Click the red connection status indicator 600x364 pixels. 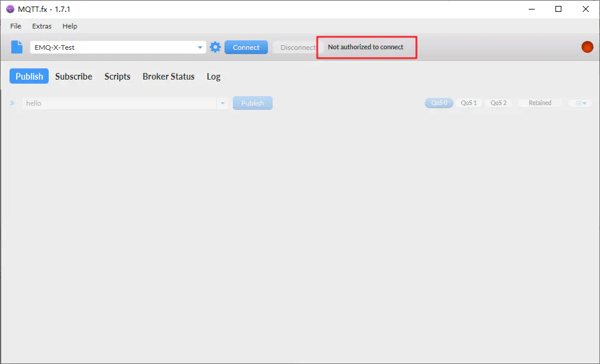[587, 48]
